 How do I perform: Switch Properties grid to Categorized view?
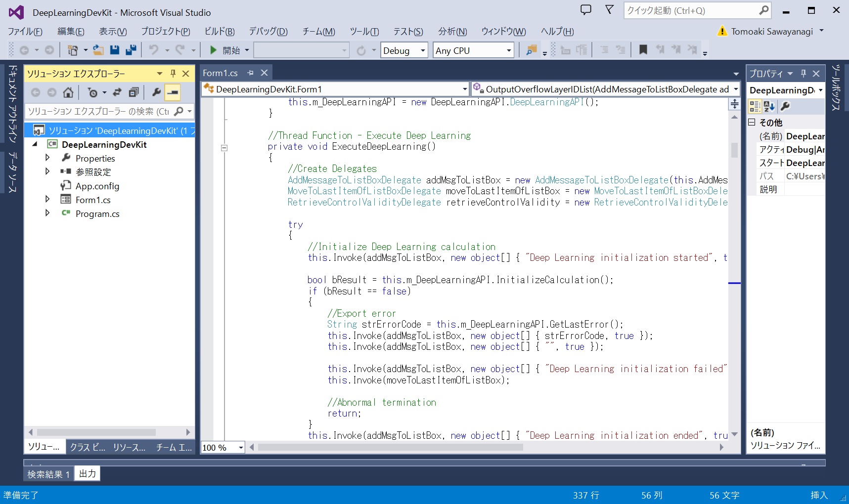click(755, 106)
